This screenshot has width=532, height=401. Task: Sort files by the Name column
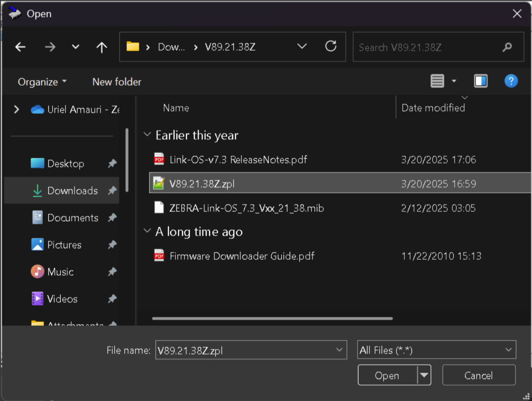(176, 108)
